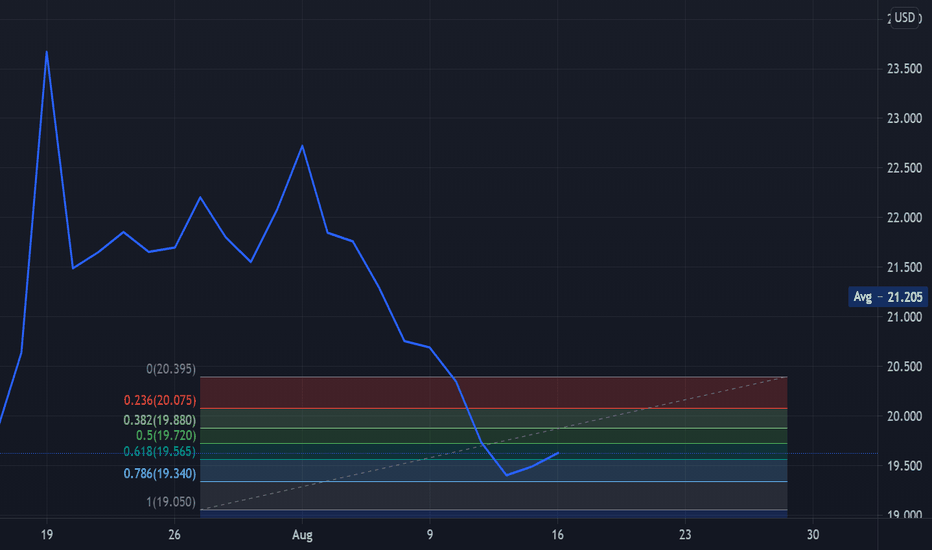Click the 1(19.050) Fibonacci label
The width and height of the screenshot is (932, 550).
pyautogui.click(x=171, y=502)
